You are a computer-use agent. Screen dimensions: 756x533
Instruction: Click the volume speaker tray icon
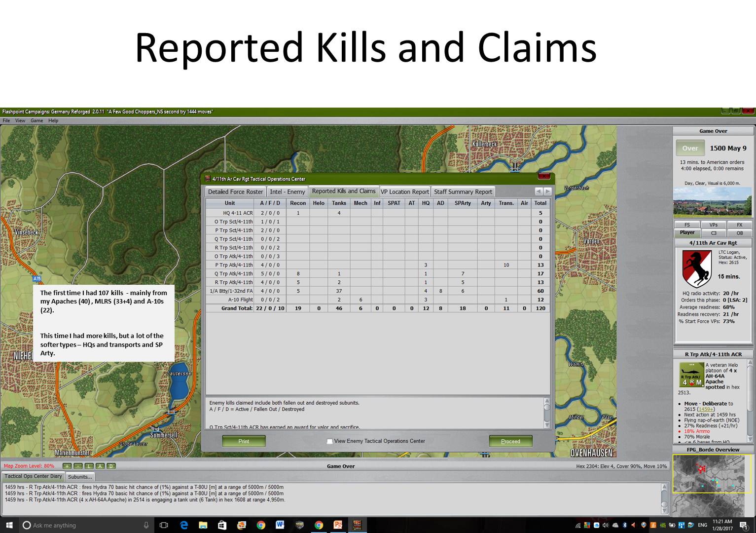pos(605,525)
